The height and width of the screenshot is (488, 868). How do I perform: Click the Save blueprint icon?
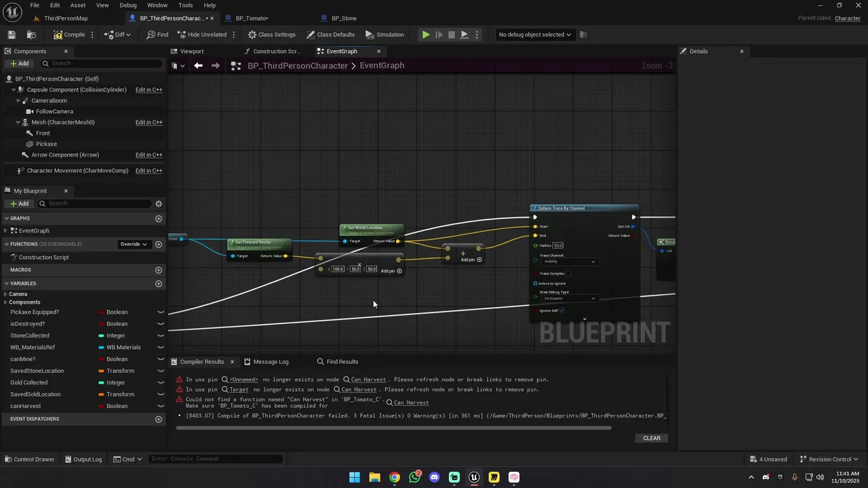click(12, 35)
